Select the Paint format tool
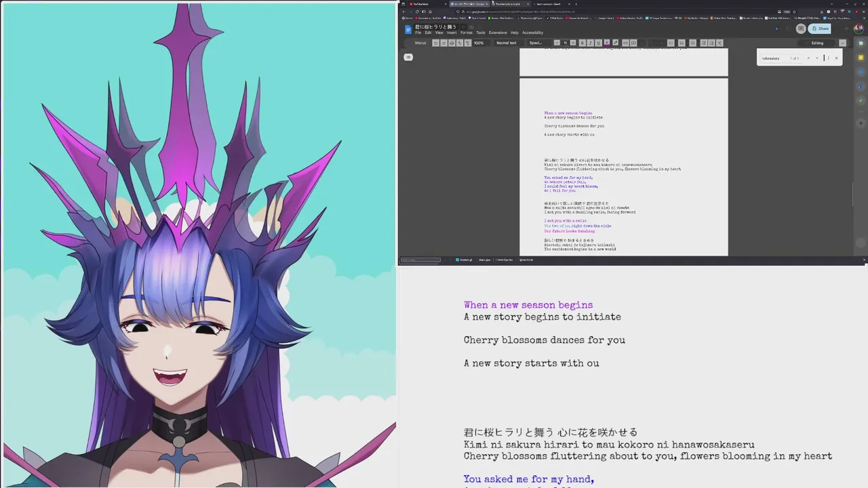The height and width of the screenshot is (488, 868). (468, 43)
